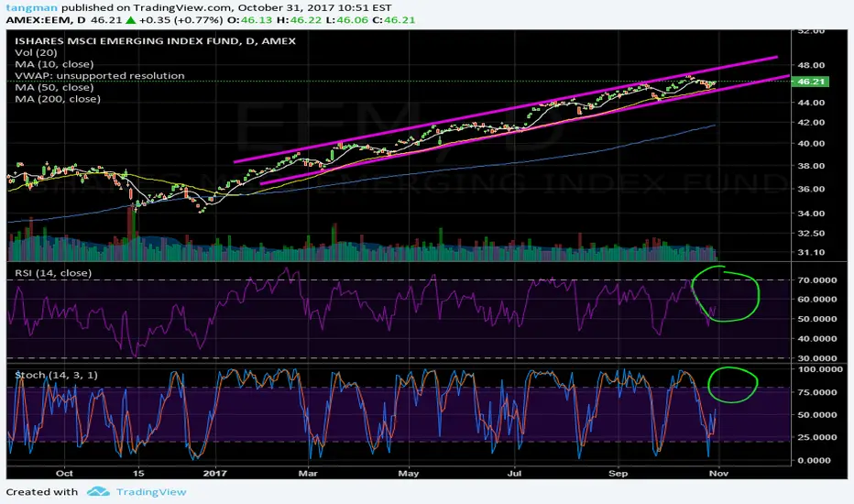Click the October 31, 2017 10:51 EST timestamp
Screen dimensions: 854x504
click(315, 8)
